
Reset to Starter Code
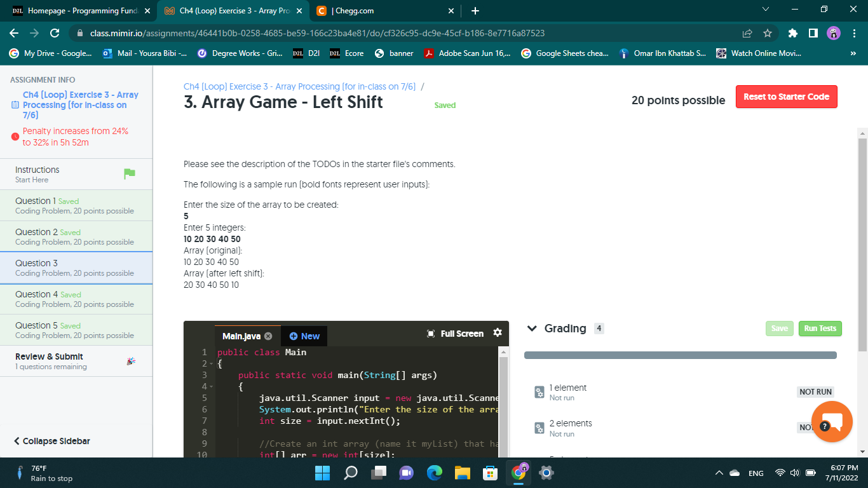pyautogui.click(x=787, y=97)
